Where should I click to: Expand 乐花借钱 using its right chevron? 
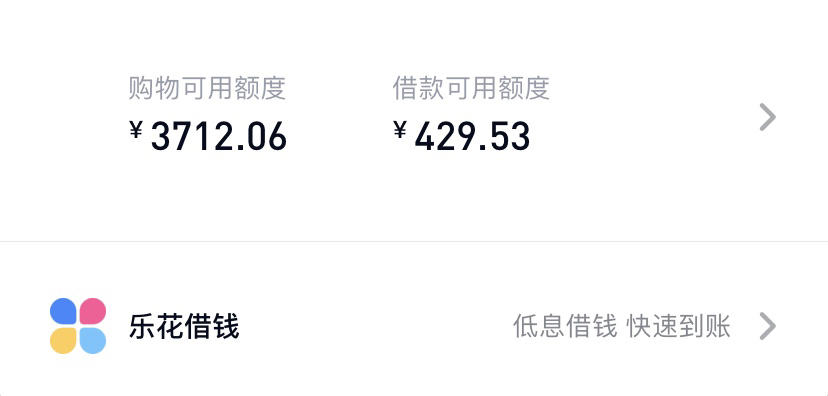pyautogui.click(x=768, y=326)
